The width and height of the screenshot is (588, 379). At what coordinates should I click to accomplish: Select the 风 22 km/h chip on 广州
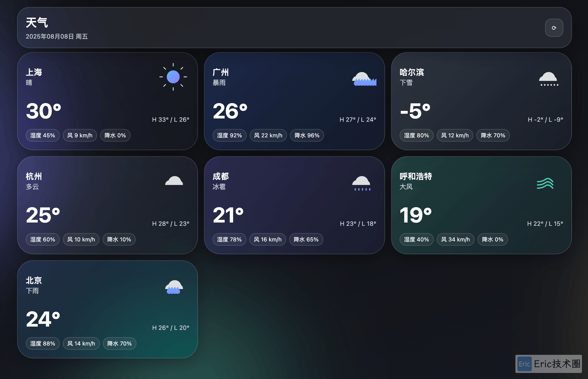(268, 135)
